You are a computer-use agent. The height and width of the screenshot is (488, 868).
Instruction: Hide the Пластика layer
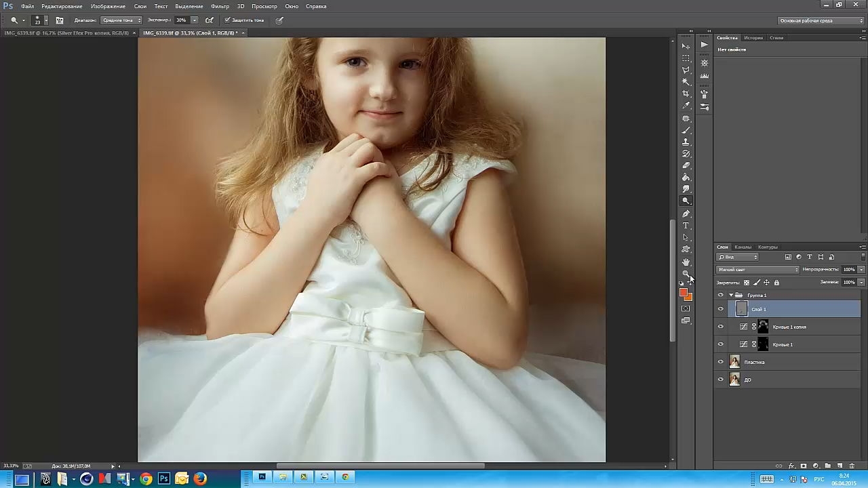tap(721, 362)
